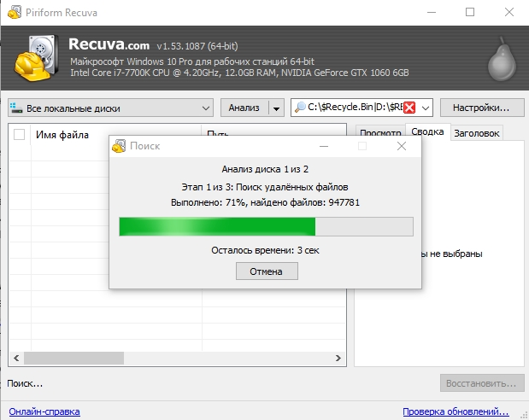Open Настройки options
The width and height of the screenshot is (529, 420).
pyautogui.click(x=482, y=108)
